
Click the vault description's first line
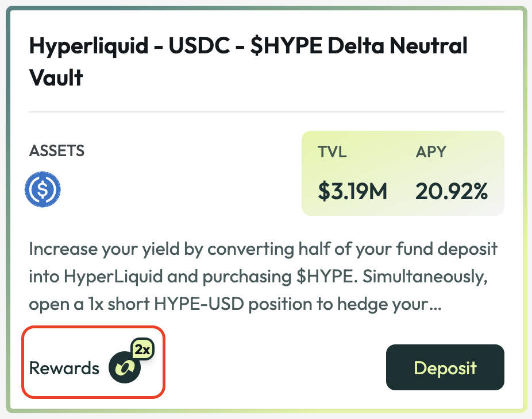pos(263,250)
